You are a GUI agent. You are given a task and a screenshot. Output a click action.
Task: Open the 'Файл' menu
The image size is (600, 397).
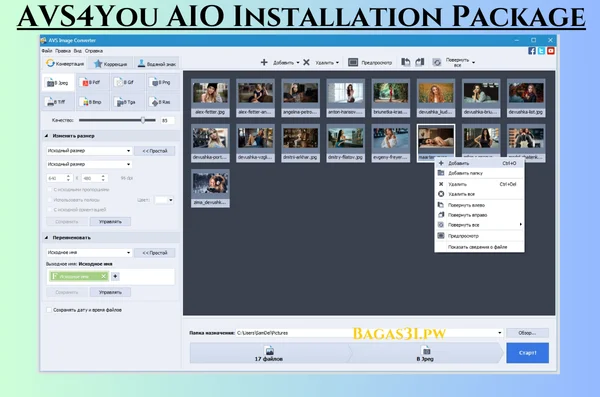[47, 51]
